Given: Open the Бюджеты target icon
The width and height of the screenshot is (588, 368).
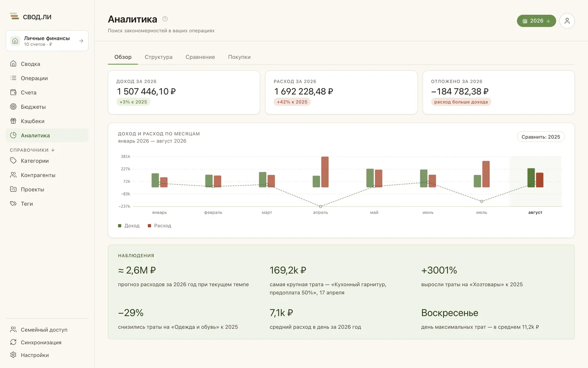Looking at the screenshot, I should (x=13, y=107).
